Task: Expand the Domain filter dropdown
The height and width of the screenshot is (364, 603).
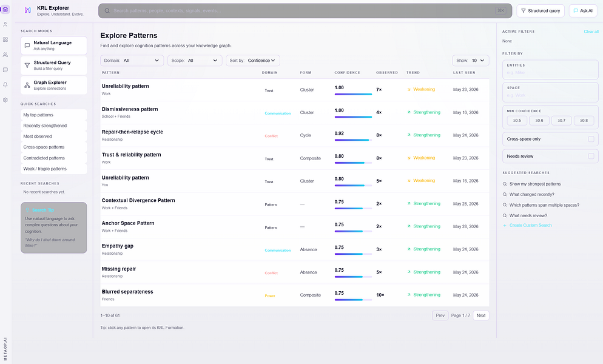Action: click(132, 61)
